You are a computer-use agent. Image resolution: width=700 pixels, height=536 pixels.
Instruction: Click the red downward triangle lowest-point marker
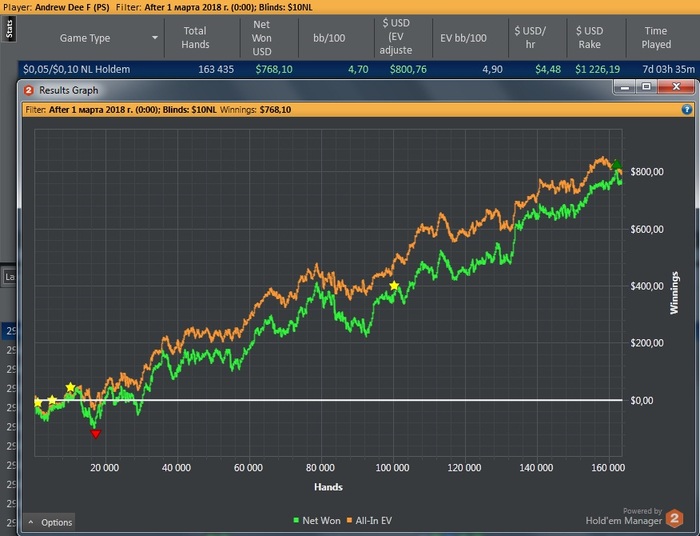pos(96,434)
